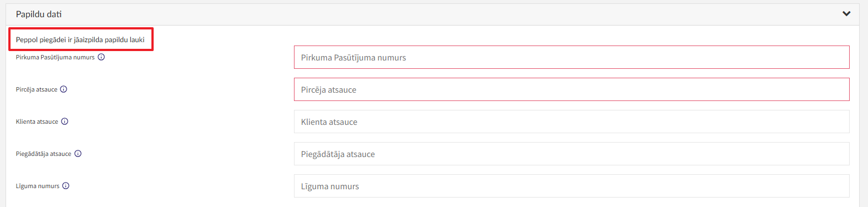Click blank middle area of Papildu dati header bar
Viewport: 868px width, 207px height.
[x=434, y=14]
